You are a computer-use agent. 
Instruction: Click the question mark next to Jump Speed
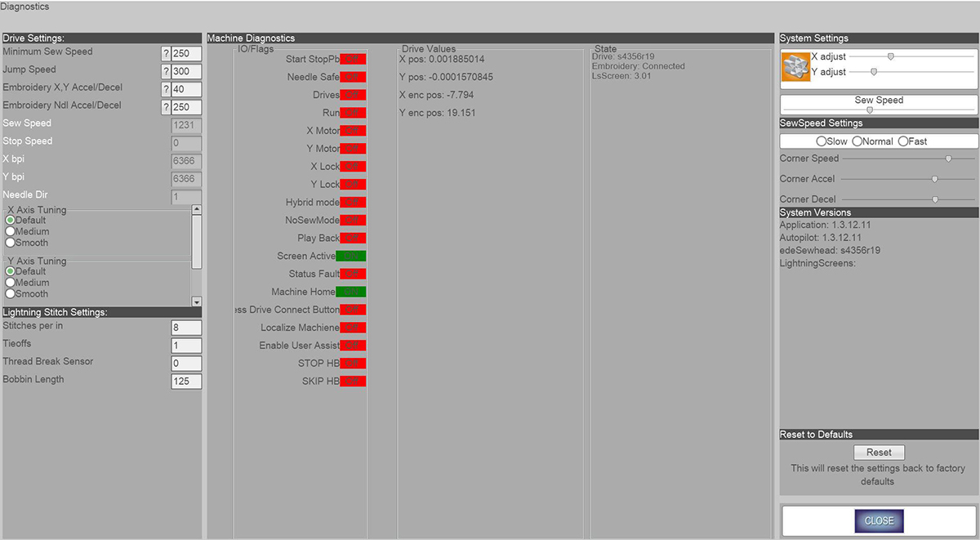166,72
